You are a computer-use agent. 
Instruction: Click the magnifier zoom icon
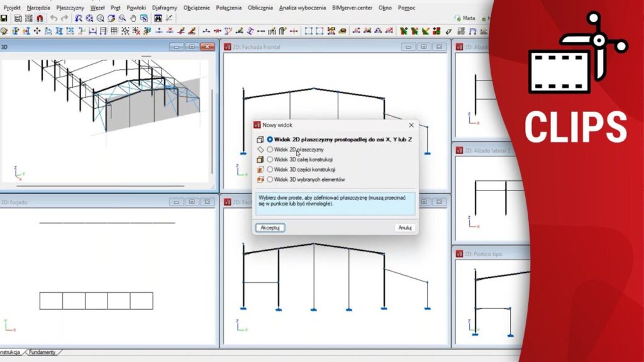tap(121, 18)
